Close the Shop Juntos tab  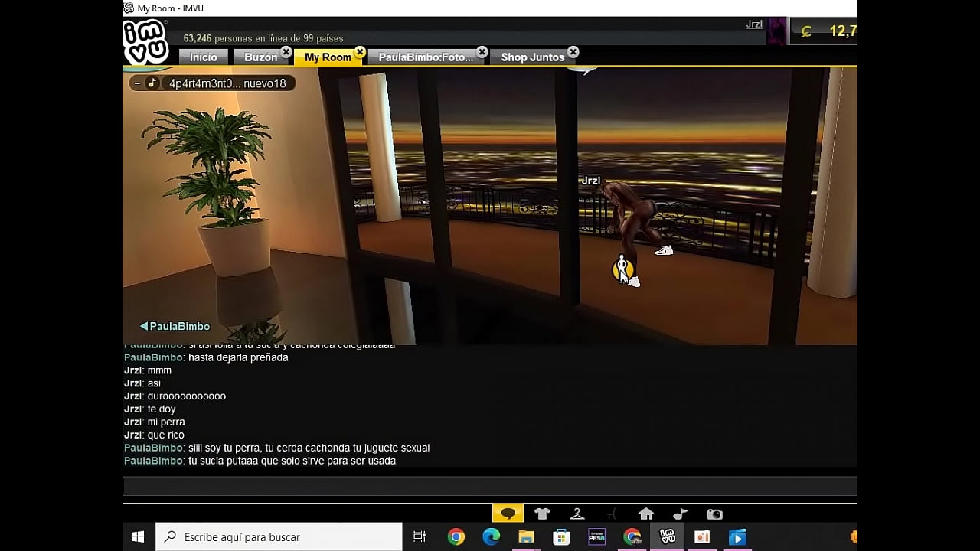[573, 52]
